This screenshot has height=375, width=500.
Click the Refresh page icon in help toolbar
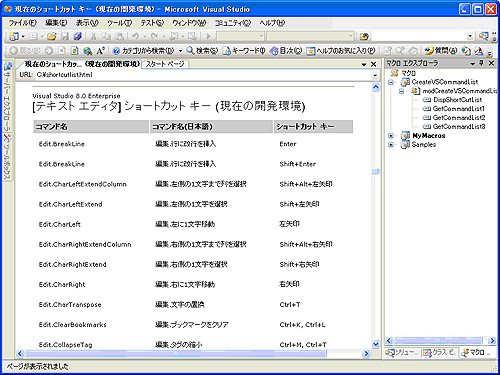tap(75, 51)
